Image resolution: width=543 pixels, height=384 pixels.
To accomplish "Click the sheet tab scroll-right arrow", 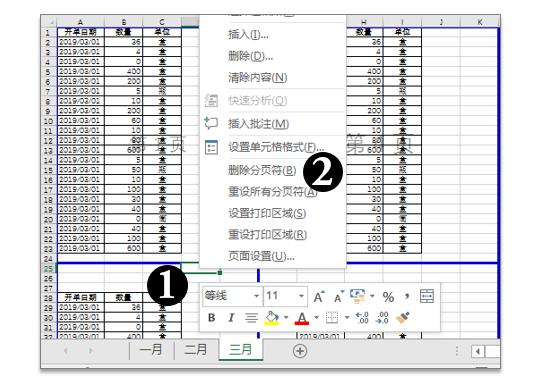I will pyautogui.click(x=90, y=351).
